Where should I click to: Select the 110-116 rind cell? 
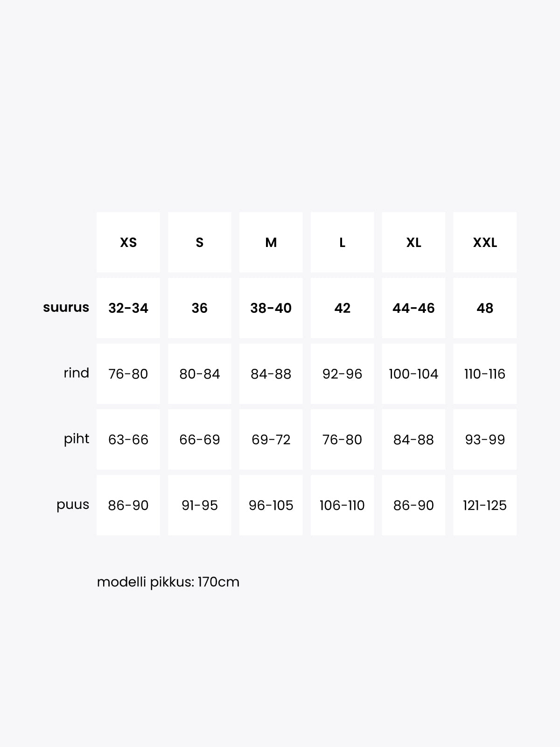(x=485, y=374)
